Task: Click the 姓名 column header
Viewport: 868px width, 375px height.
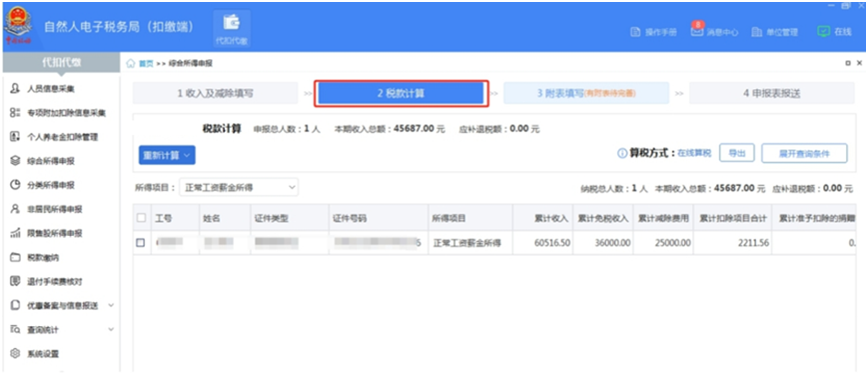Action: 224,218
